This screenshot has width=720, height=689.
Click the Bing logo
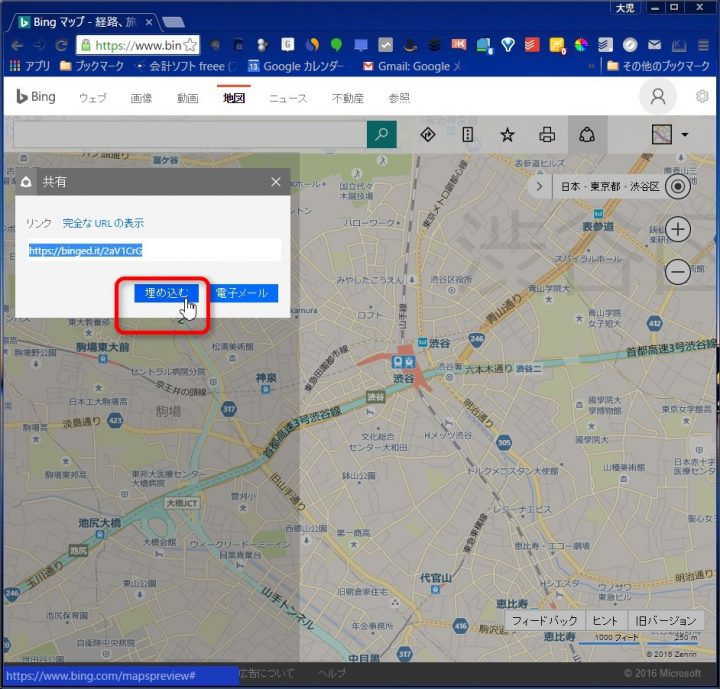coord(36,97)
